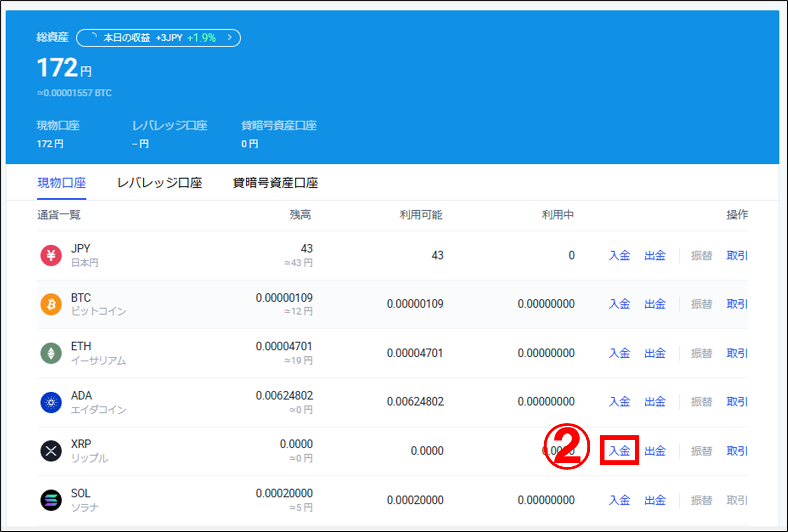This screenshot has height=532, width=788.
Task: Click the 残高 column header
Action: click(300, 214)
